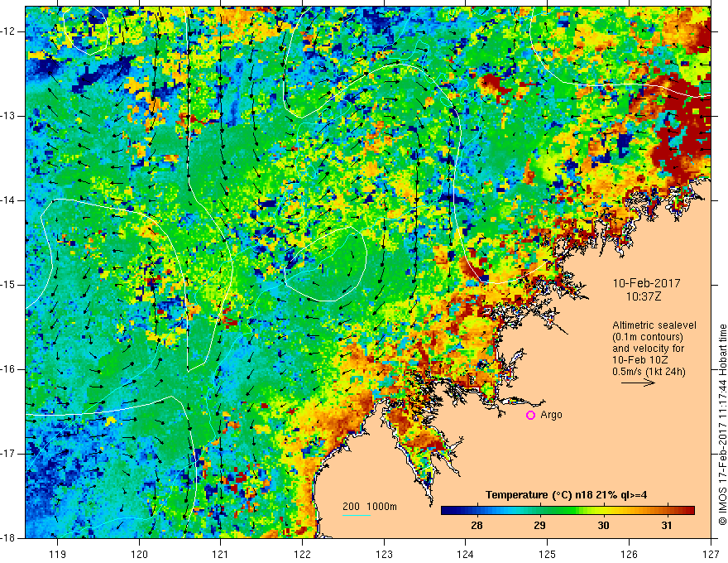Click latitude axis label -18
This screenshot has height=563, width=728.
click(x=9, y=538)
